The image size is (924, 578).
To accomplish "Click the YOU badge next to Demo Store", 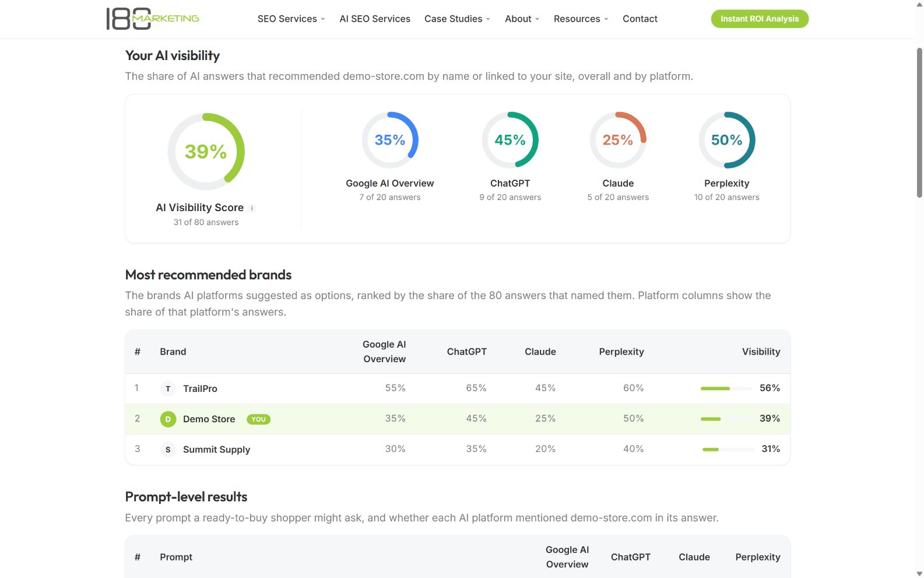I will coord(258,419).
